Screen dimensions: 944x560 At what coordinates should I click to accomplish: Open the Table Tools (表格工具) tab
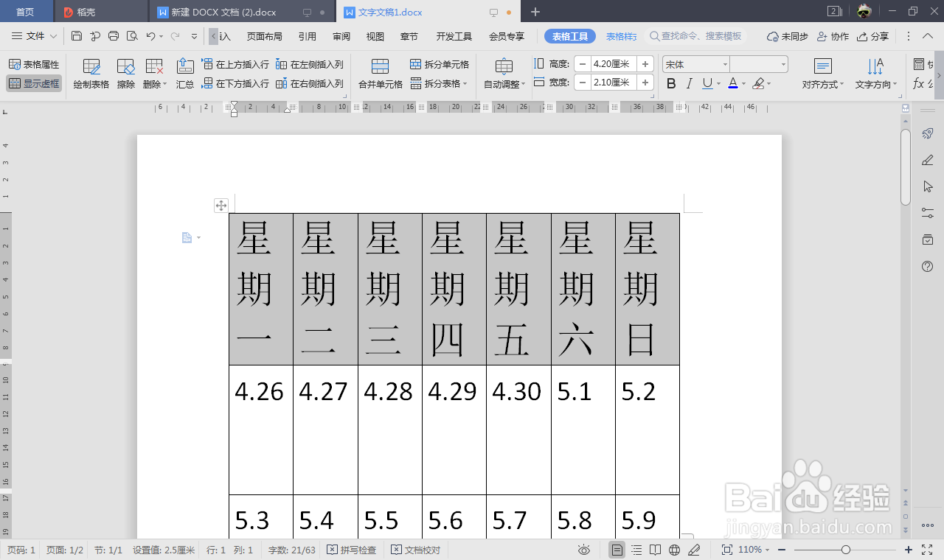pos(570,36)
